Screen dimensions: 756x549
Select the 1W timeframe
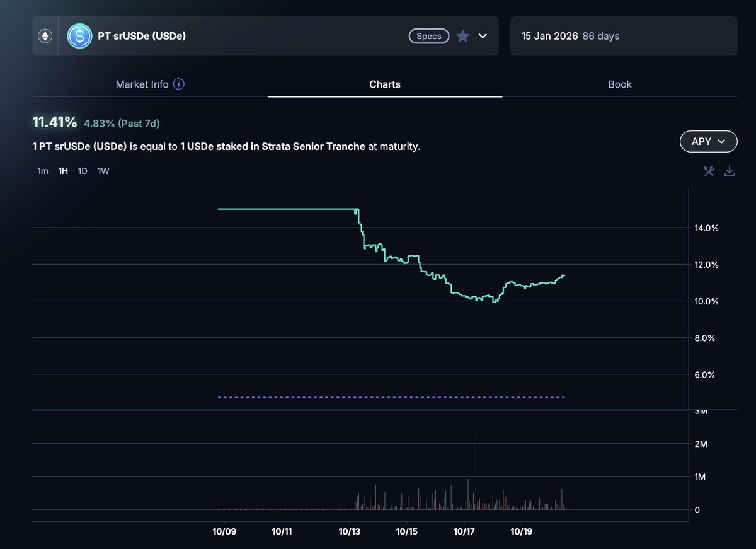[x=103, y=171]
